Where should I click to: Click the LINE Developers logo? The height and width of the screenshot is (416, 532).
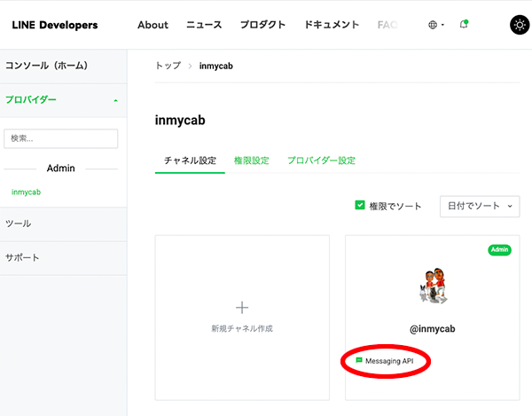55,25
